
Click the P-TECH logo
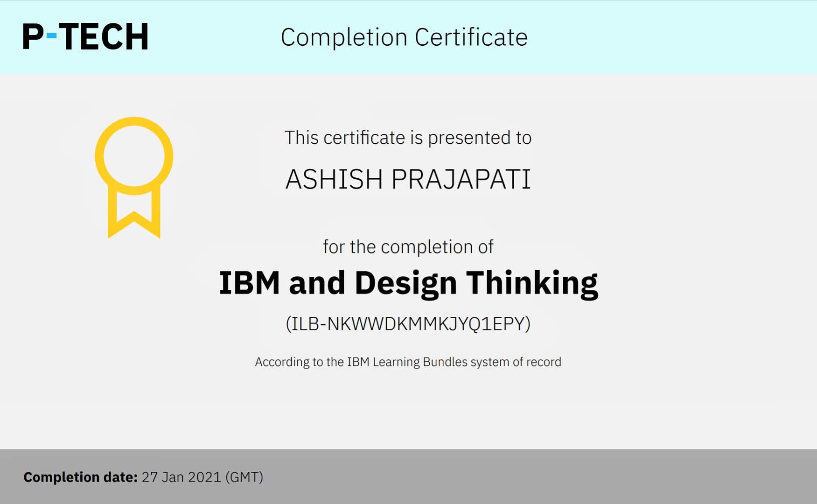(86, 36)
